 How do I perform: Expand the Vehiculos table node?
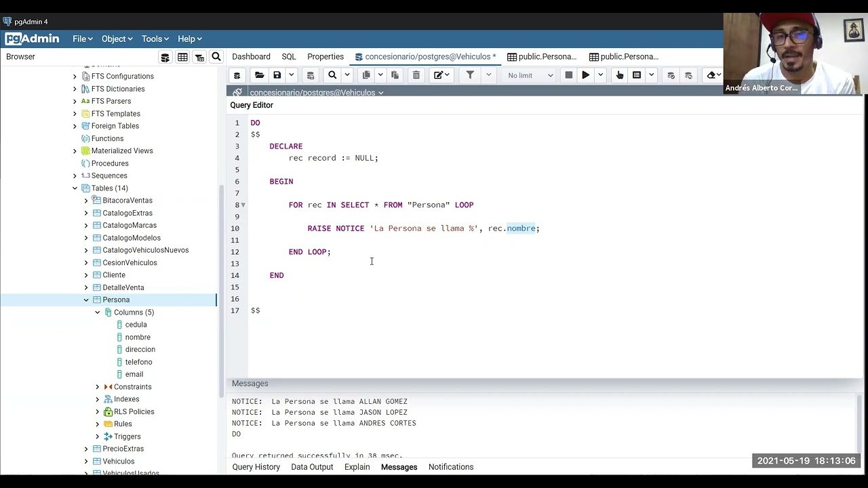86,462
